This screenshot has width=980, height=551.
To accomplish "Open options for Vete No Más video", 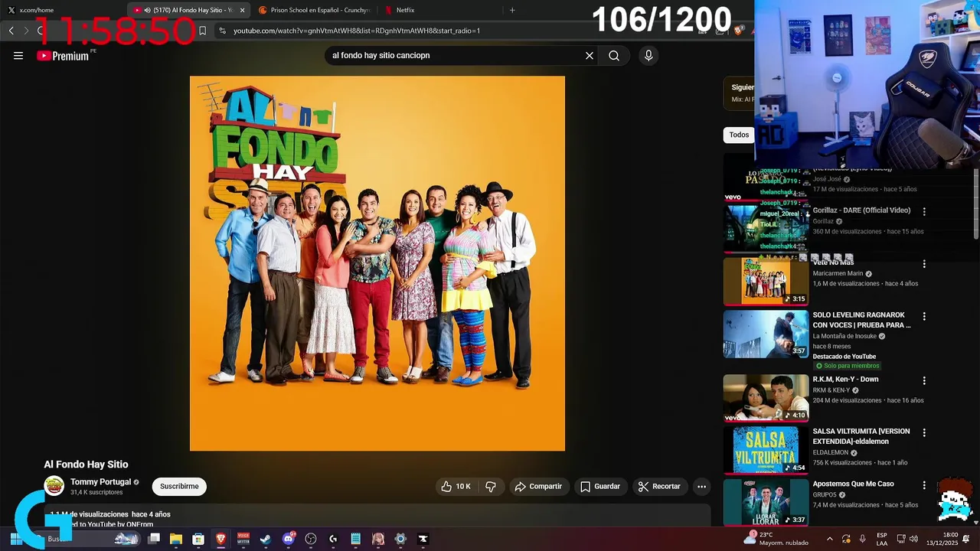I will coord(924,264).
